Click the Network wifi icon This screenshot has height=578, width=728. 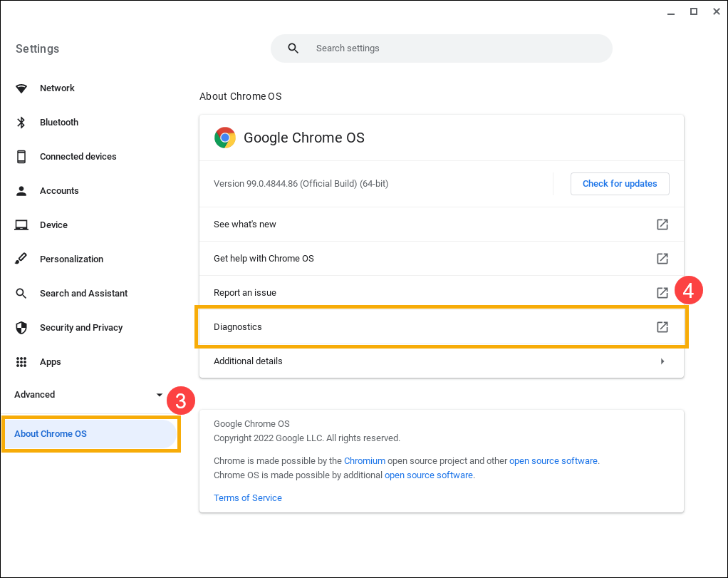[x=21, y=88]
